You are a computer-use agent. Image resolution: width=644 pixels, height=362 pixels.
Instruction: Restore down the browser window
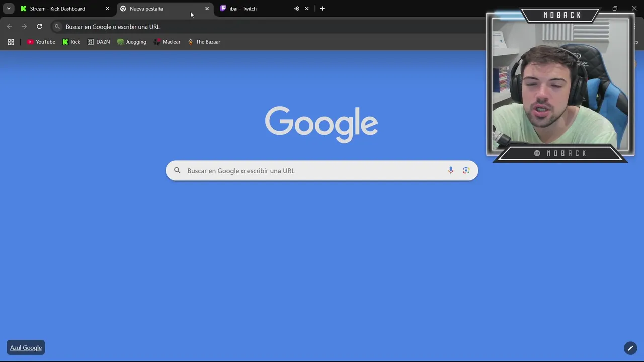[x=615, y=9]
